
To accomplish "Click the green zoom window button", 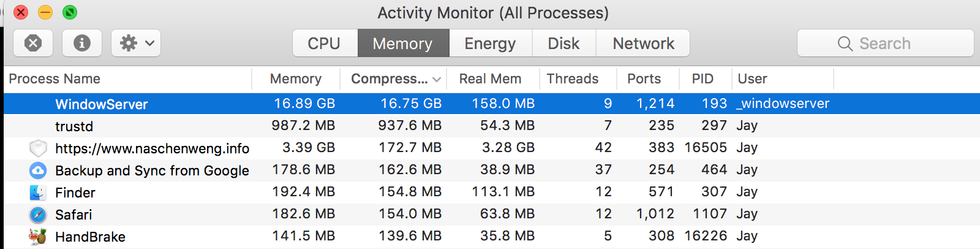I will click(70, 12).
